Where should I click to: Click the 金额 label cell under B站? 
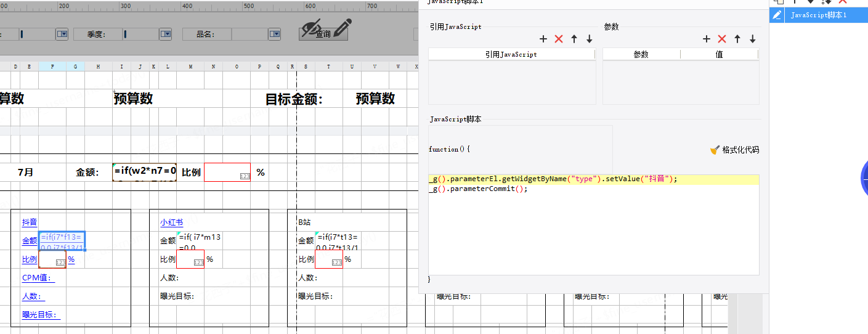[x=306, y=241]
